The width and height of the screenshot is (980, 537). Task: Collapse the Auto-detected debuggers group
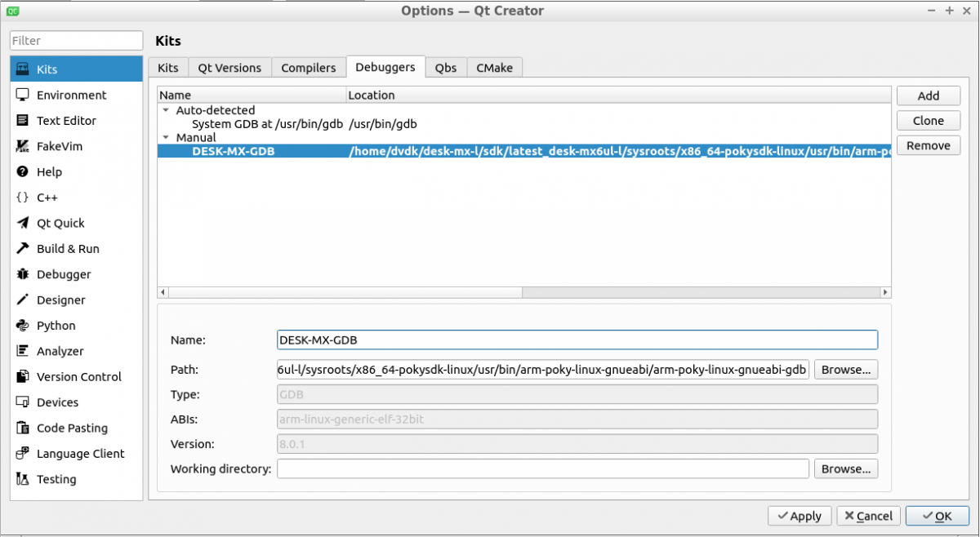tap(167, 110)
